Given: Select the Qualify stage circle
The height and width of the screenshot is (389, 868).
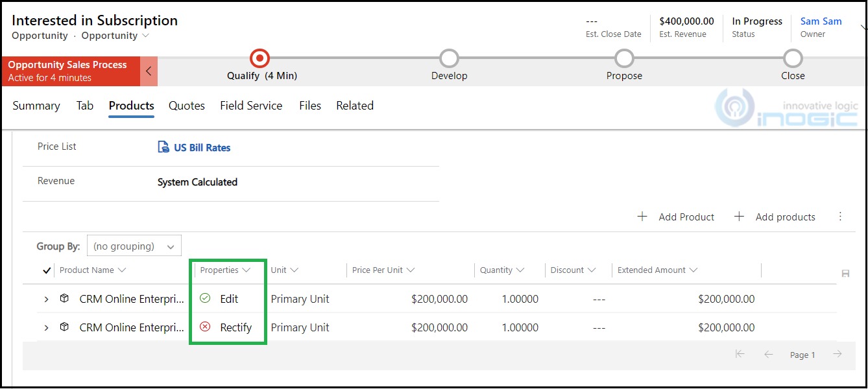Looking at the screenshot, I should 260,58.
